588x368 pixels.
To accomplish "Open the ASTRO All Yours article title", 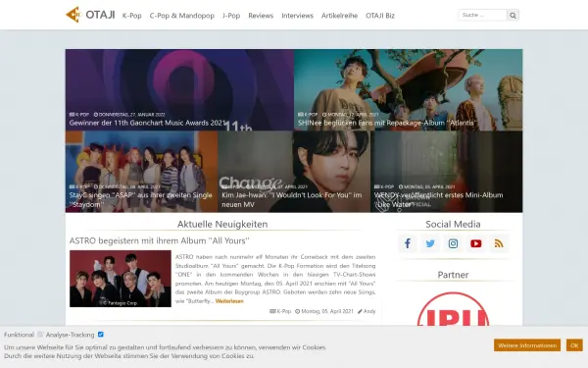I will click(160, 240).
